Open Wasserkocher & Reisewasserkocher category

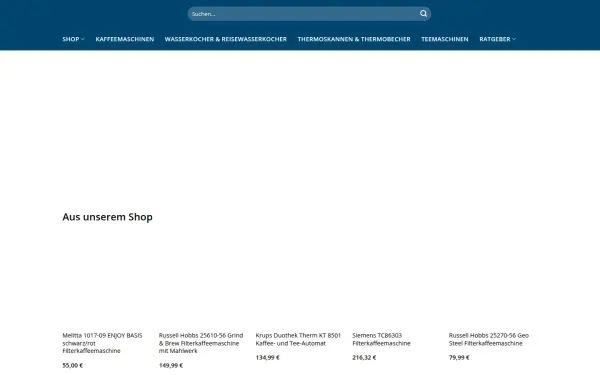tap(226, 39)
